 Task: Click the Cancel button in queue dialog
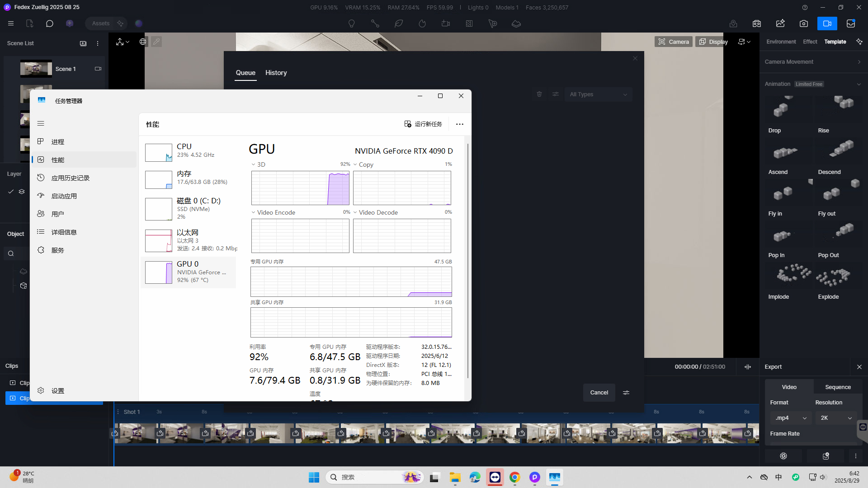click(599, 393)
